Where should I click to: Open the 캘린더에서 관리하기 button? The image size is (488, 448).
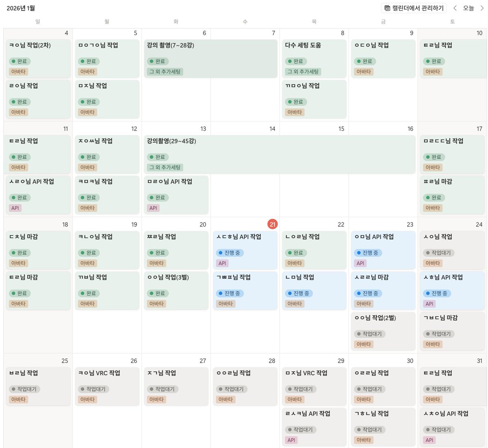click(414, 8)
